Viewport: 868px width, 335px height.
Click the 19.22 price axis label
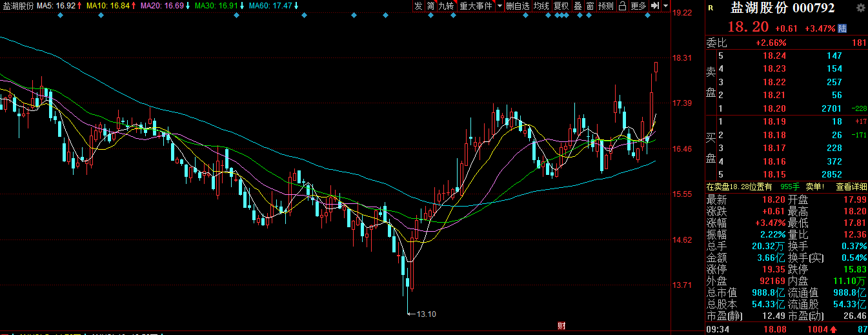pyautogui.click(x=682, y=12)
